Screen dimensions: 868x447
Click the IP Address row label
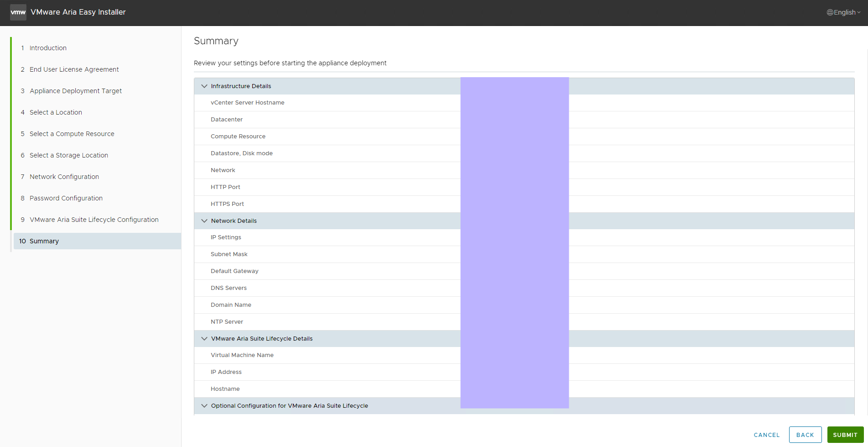(226, 372)
